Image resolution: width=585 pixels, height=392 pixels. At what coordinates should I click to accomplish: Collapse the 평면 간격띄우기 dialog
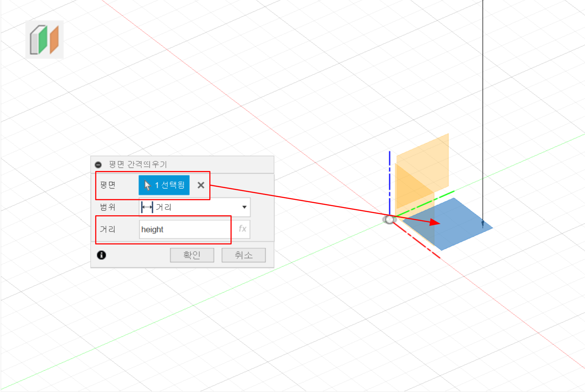(98, 165)
